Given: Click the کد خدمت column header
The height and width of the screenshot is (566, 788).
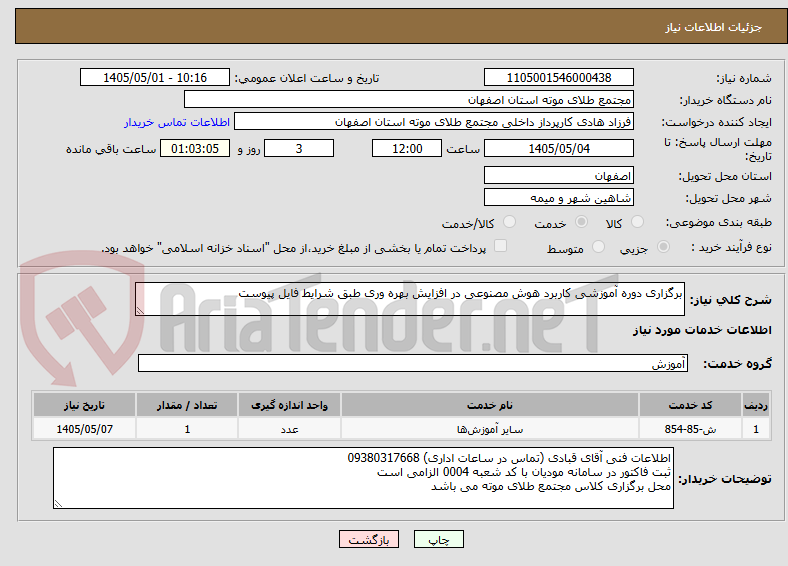Looking at the screenshot, I should (x=691, y=405).
